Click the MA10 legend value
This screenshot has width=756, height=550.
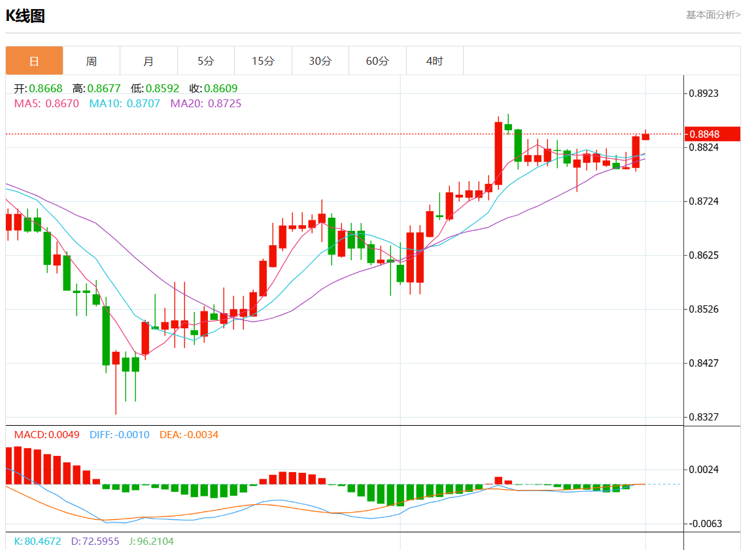coord(124,103)
